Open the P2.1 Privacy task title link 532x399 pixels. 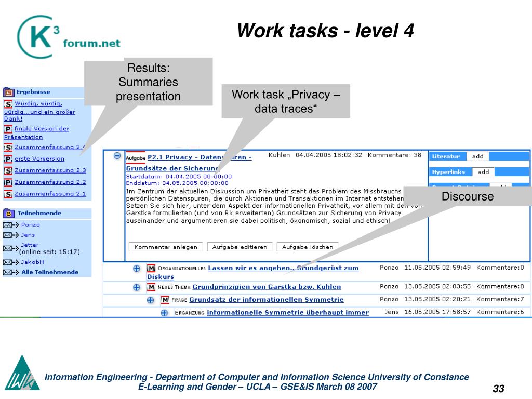[189, 163]
